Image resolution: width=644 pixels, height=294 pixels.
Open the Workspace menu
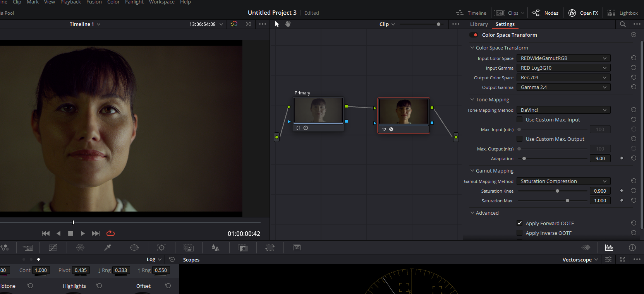point(162,2)
